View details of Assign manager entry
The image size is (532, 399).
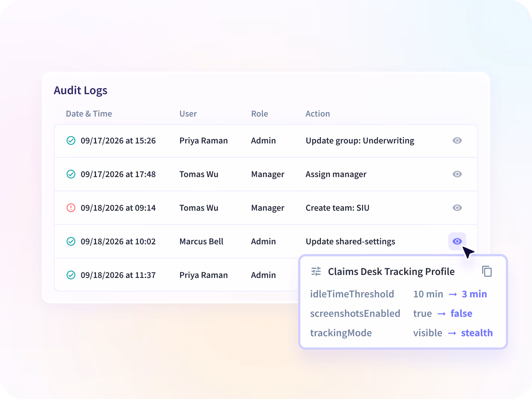pos(457,174)
